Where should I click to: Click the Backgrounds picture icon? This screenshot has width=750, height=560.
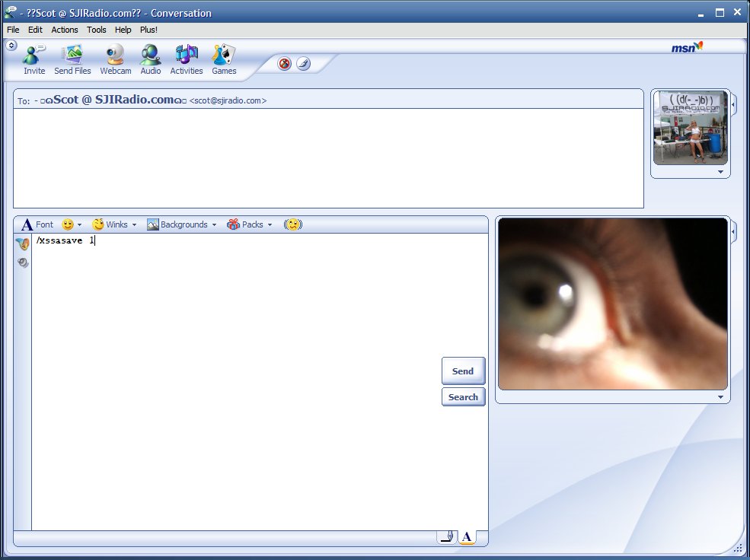(153, 224)
